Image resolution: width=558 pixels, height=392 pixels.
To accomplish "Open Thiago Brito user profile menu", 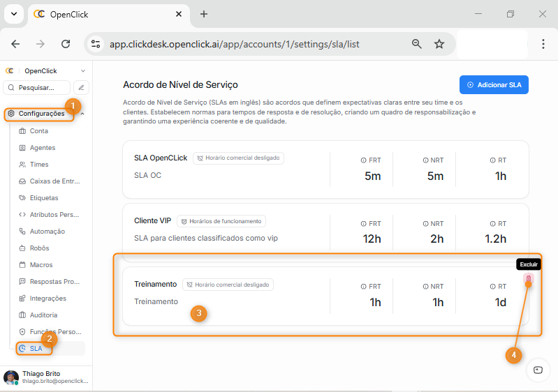I will coord(45,377).
